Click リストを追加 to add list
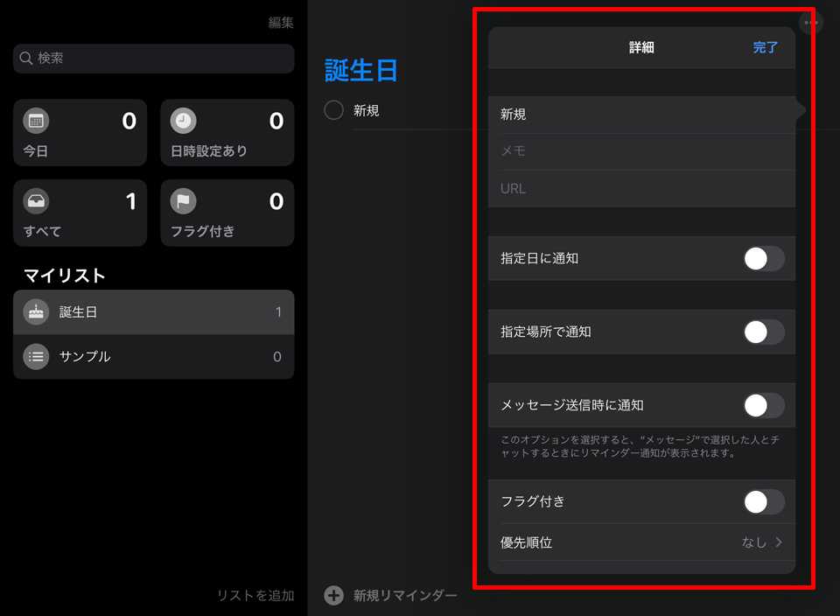The width and height of the screenshot is (840, 616). coord(255,596)
